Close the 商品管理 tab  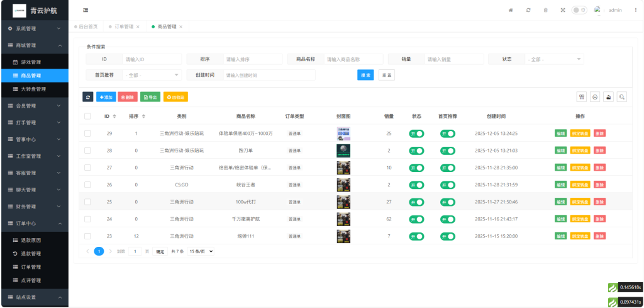pos(180,26)
